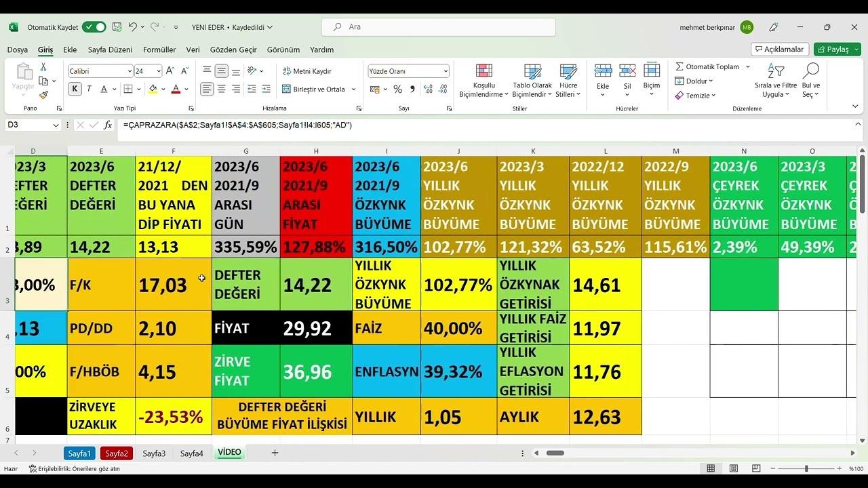Switch to the Sayfa Düzeni tab
The height and width of the screenshot is (488, 868).
click(110, 49)
